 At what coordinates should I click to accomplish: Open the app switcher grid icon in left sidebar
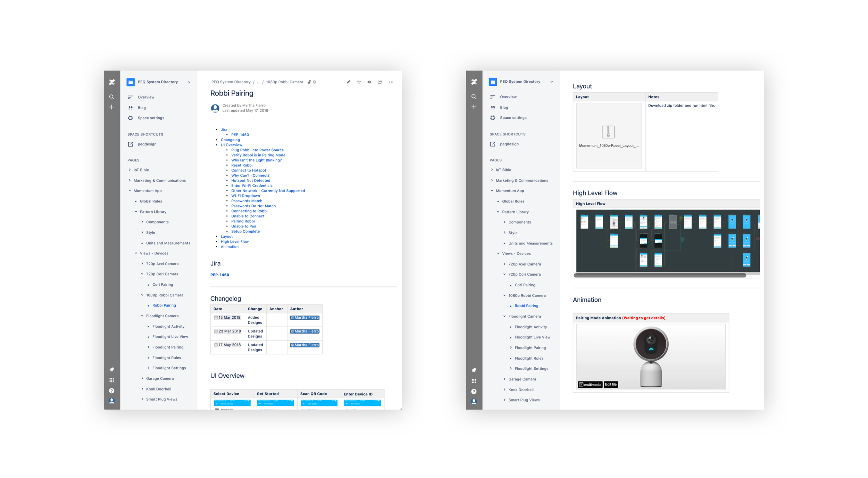[111, 380]
